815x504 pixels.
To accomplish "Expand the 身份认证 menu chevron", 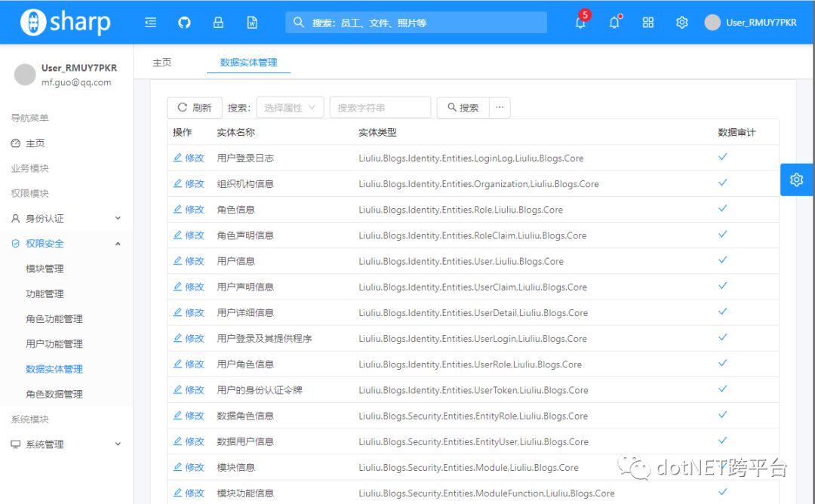I will click(118, 218).
